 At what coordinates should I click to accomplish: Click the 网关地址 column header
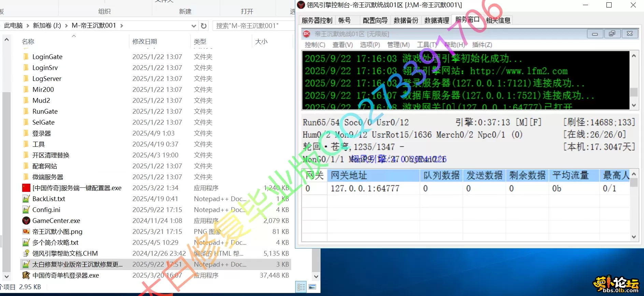click(x=373, y=175)
